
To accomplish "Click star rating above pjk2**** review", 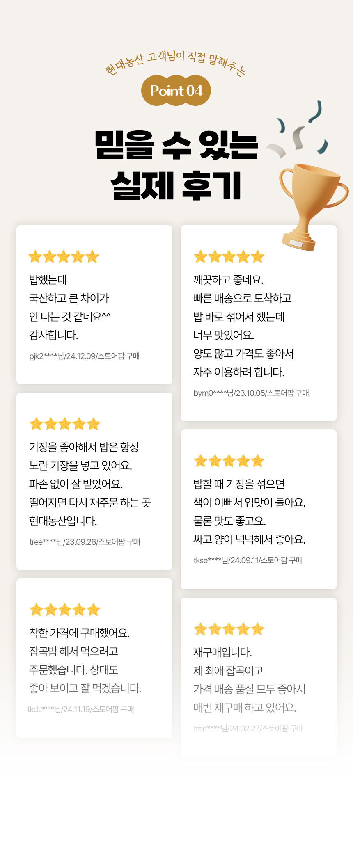I will tap(64, 257).
